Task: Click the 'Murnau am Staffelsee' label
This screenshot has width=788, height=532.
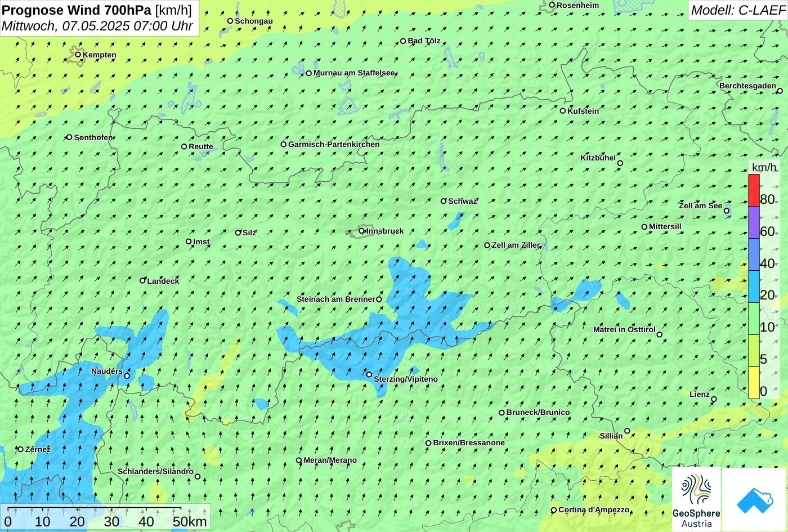Action: point(354,73)
